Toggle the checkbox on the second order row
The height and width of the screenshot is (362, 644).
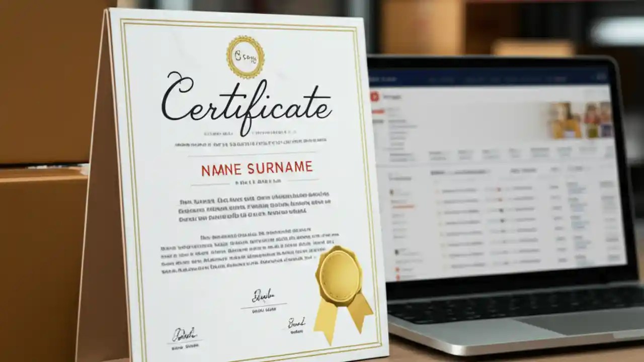tap(439, 201)
